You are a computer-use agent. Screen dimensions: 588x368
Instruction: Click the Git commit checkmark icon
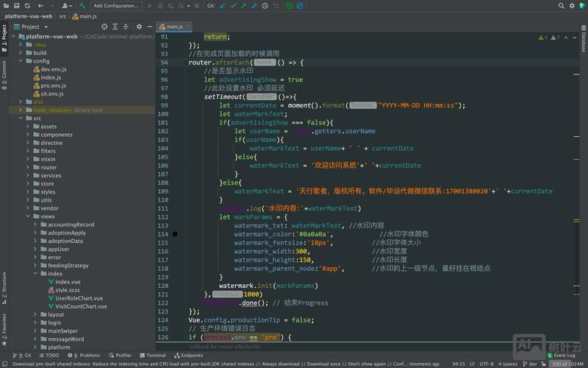(x=232, y=5)
